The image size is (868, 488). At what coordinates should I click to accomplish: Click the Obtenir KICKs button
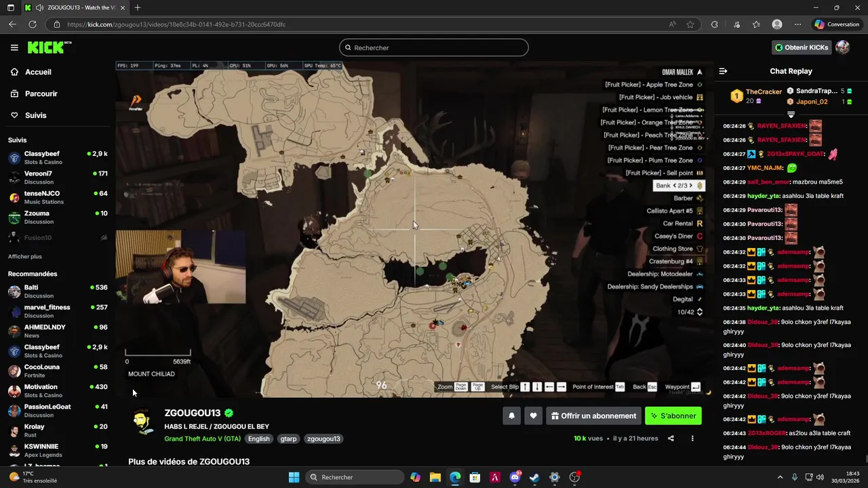tap(801, 47)
